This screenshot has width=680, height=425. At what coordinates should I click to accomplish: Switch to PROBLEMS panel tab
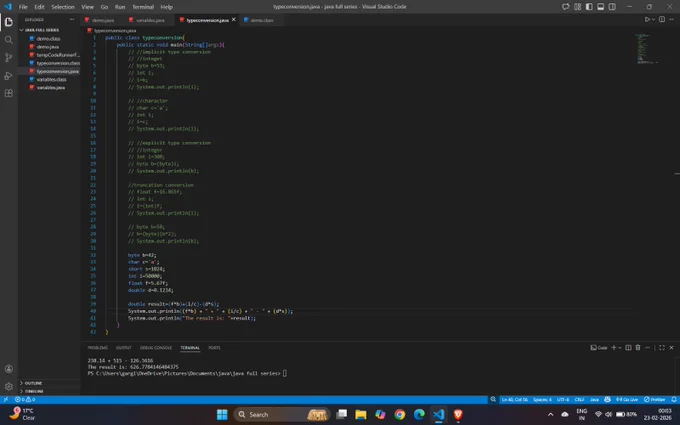coord(98,348)
